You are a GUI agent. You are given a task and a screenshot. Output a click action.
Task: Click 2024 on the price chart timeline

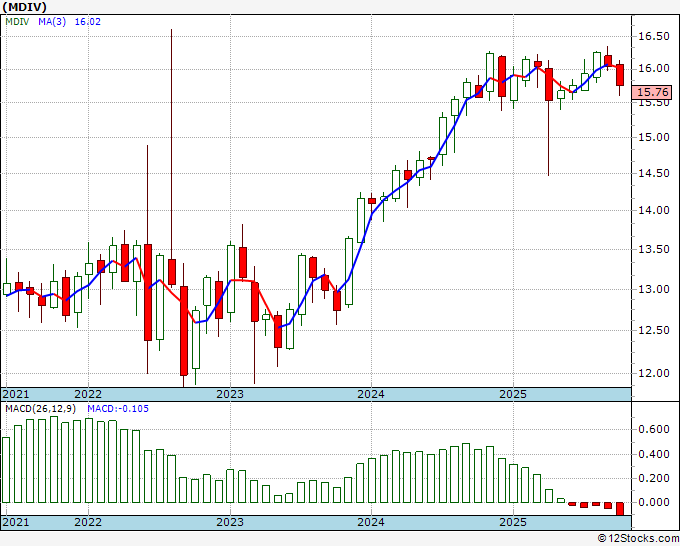(371, 394)
